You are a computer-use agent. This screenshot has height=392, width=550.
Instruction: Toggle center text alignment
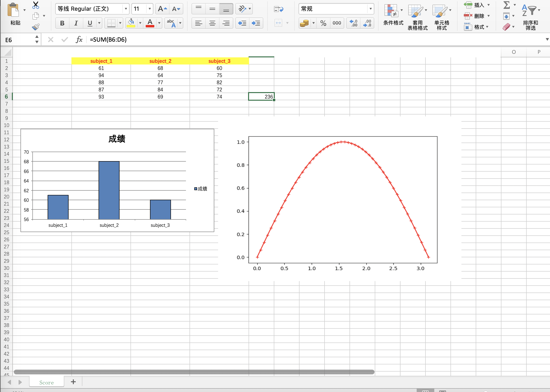click(x=212, y=23)
